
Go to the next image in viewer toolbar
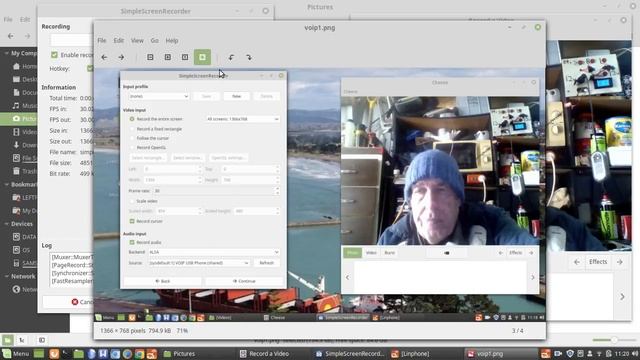click(x=121, y=58)
